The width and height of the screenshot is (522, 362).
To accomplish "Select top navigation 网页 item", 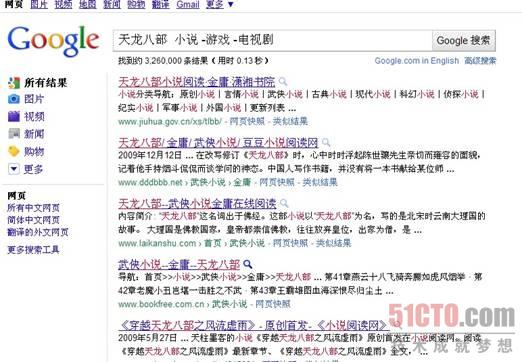I will [x=14, y=4].
